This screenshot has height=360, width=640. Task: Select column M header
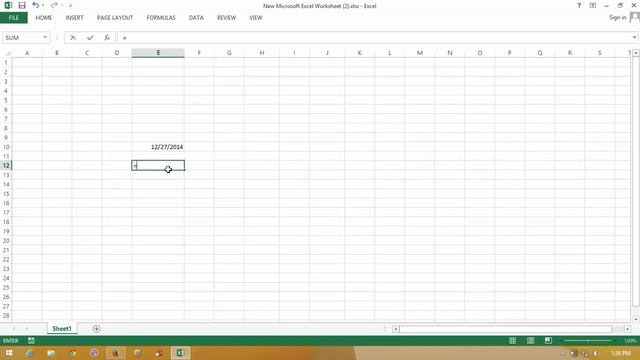click(x=420, y=53)
